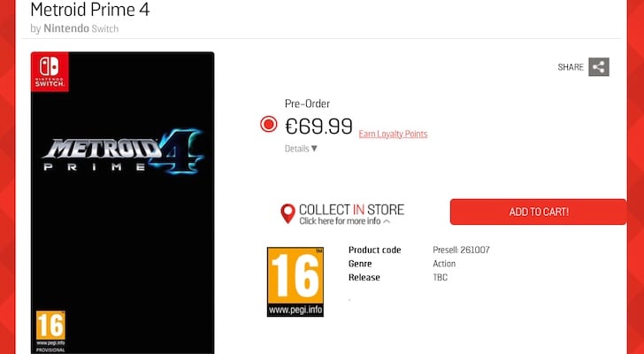Viewport: 644px width, 354px height.
Task: Add the game to cart
Action: tap(539, 212)
